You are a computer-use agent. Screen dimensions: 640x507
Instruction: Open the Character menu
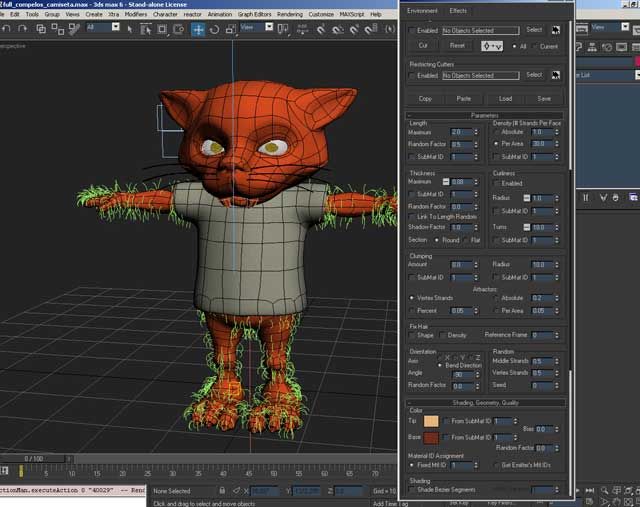[x=165, y=14]
